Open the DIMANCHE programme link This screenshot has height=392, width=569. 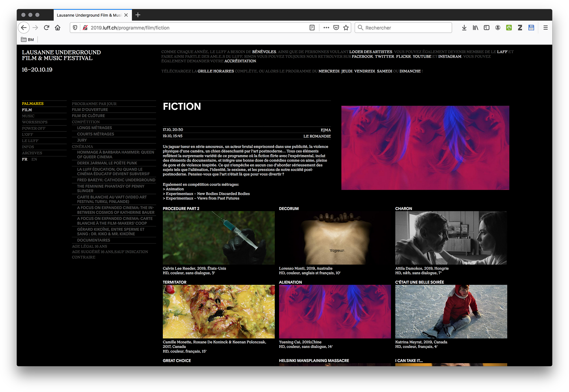point(410,71)
